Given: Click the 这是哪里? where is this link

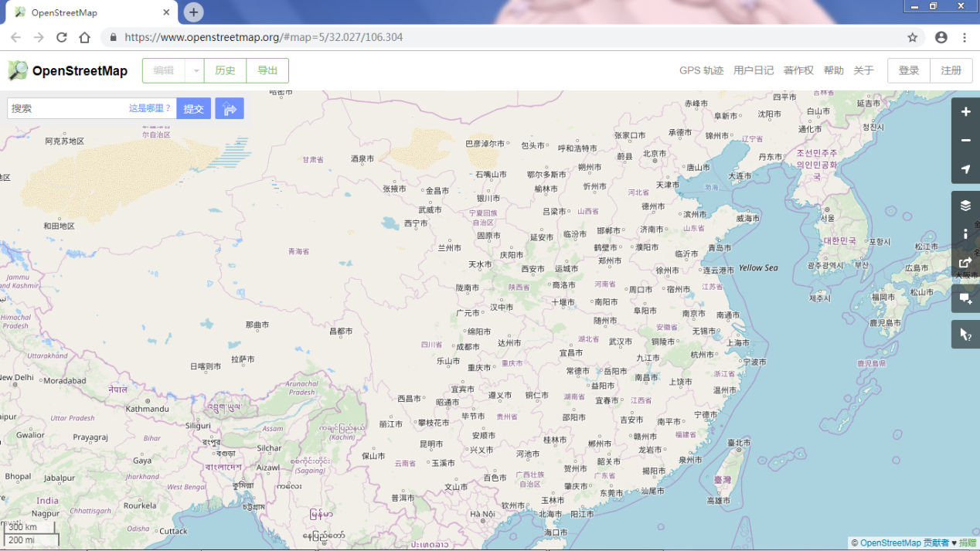Looking at the screenshot, I should pos(150,109).
